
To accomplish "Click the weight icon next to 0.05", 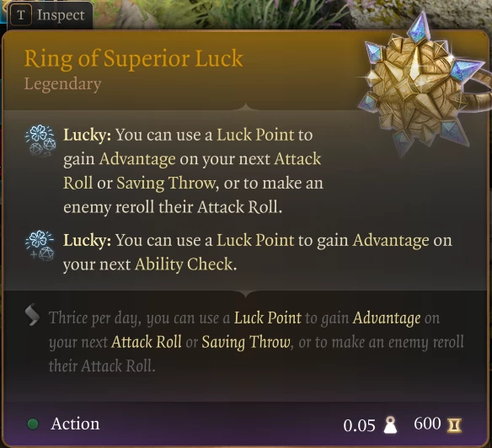I will tap(390, 425).
